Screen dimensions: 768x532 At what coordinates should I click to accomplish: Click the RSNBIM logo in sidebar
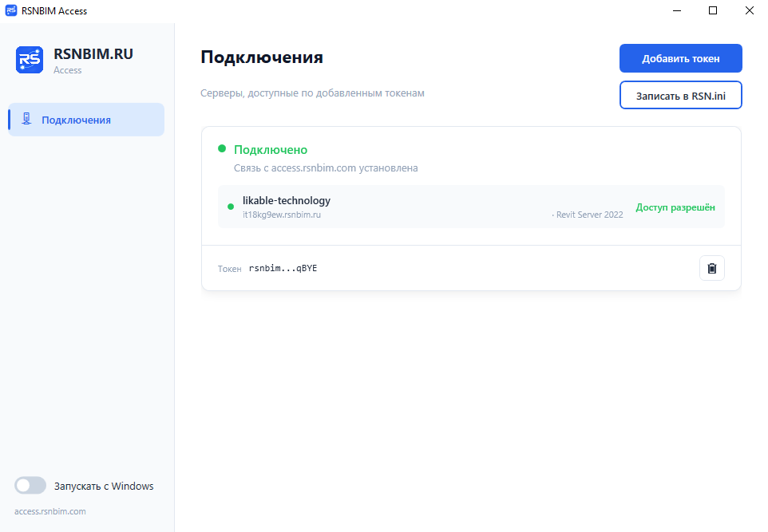(x=30, y=60)
